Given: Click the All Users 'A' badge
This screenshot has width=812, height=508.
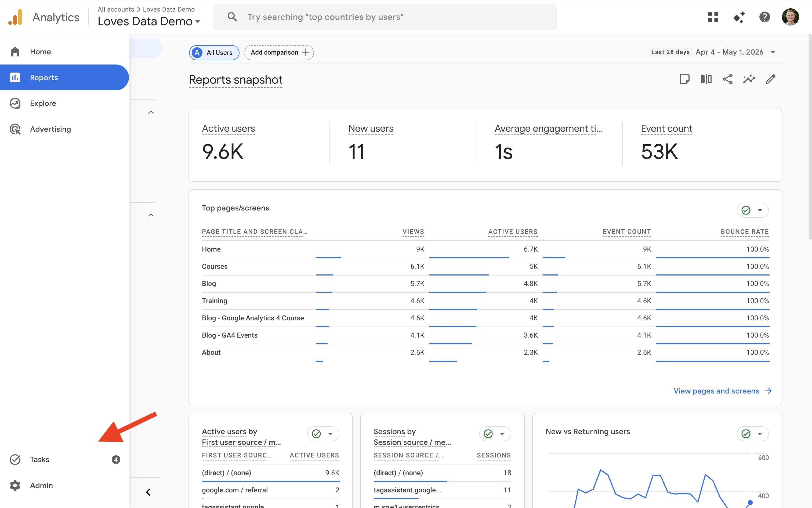Looking at the screenshot, I should [x=197, y=53].
